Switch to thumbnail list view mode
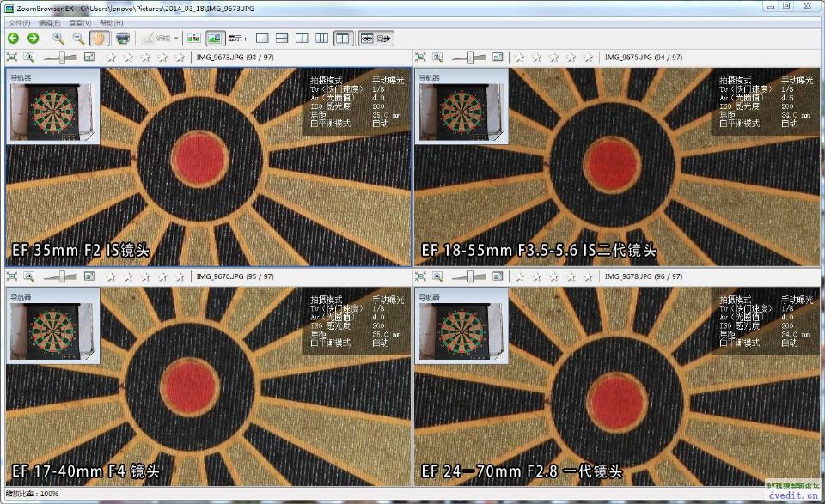This screenshot has height=504, width=825. click(194, 38)
